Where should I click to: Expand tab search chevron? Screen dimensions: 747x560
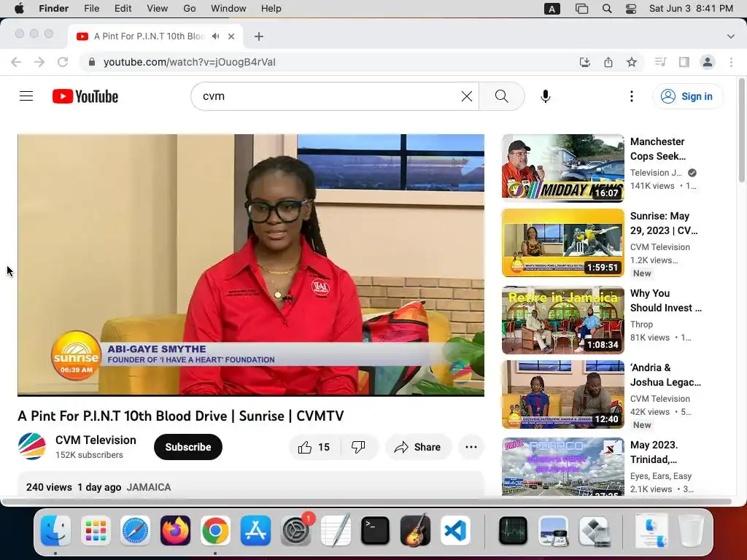[731, 36]
